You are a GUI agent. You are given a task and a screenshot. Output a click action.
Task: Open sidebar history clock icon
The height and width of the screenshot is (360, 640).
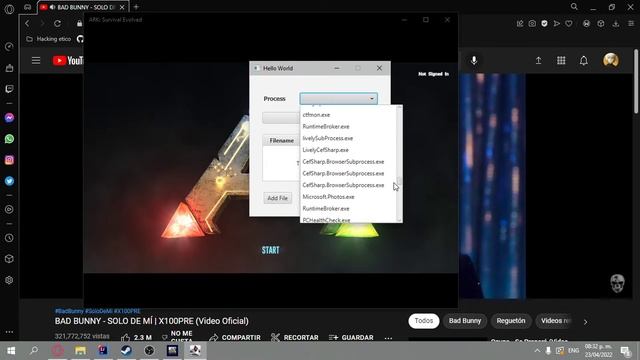click(x=9, y=238)
